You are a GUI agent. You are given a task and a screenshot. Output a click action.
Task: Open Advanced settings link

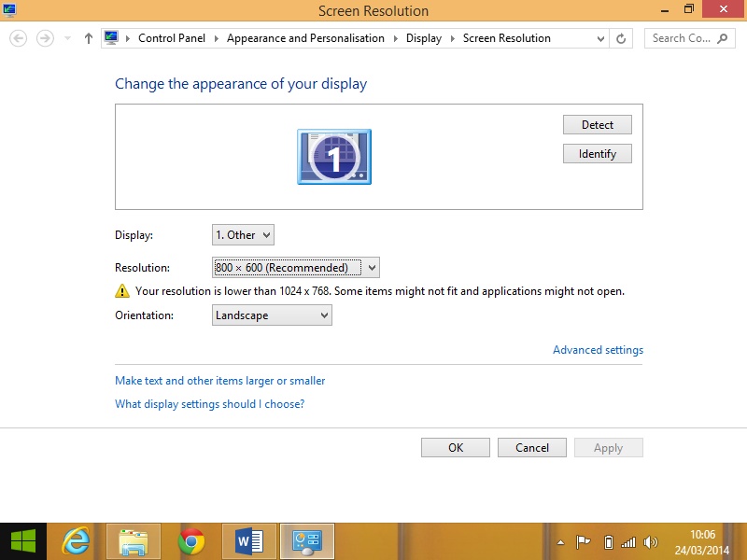click(598, 350)
